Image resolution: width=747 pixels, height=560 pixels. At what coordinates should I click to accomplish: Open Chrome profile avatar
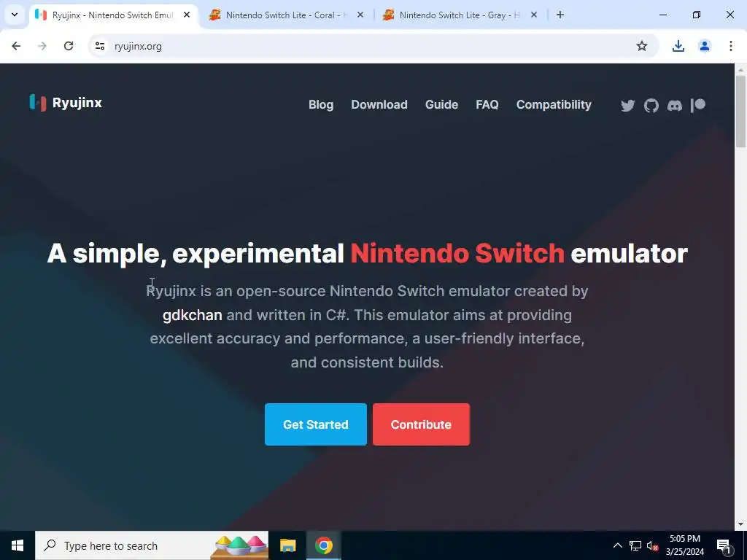(x=704, y=46)
